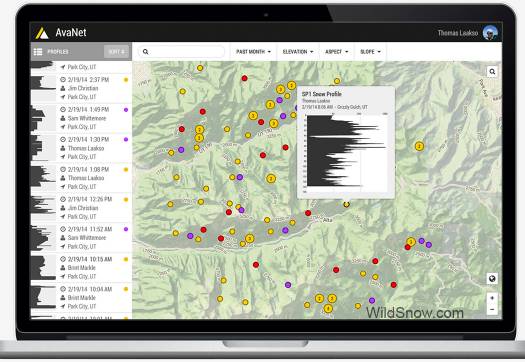Image resolution: width=525 pixels, height=362 pixels.
Task: Click person icon beside Sam Whittemore 1:49 PM
Action: click(x=63, y=118)
